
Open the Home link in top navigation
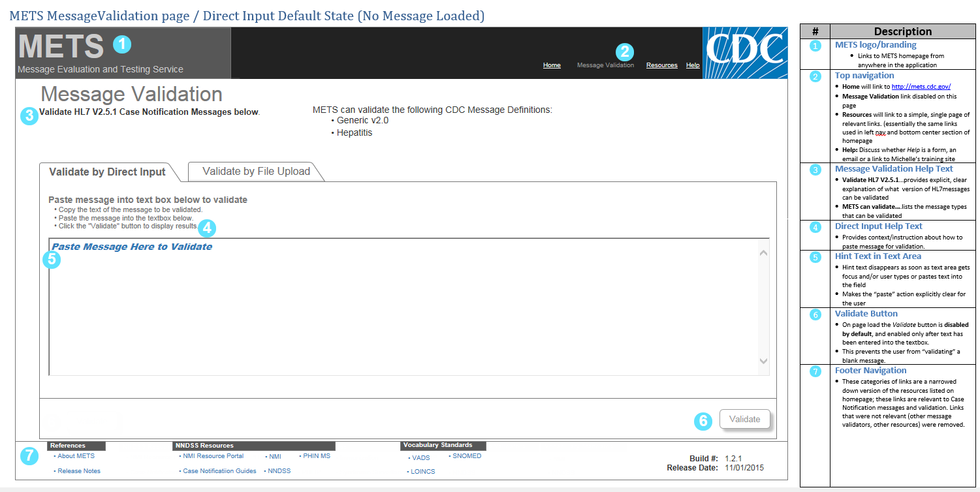552,65
